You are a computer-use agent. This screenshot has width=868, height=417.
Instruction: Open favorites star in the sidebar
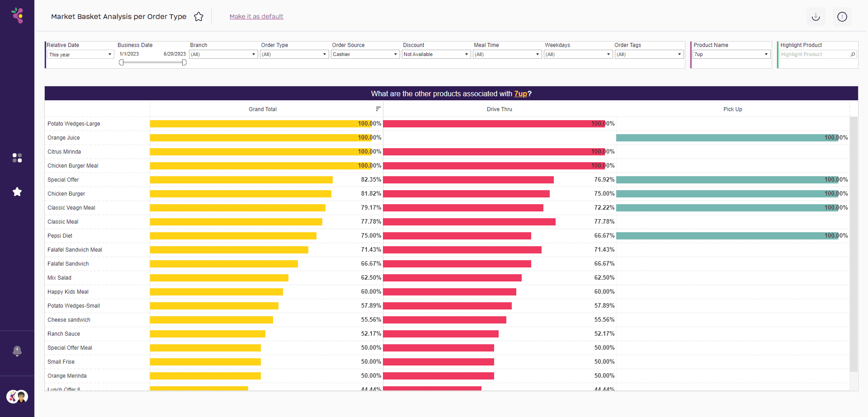pos(17,192)
